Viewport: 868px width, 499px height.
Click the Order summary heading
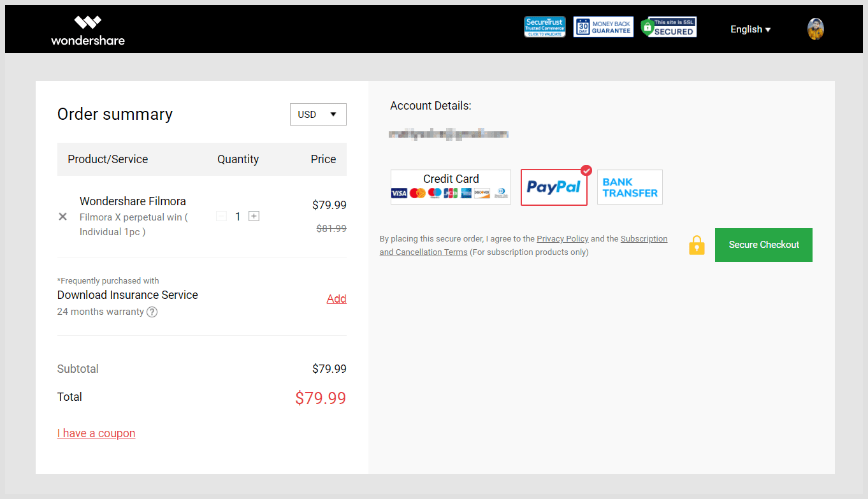pos(115,114)
